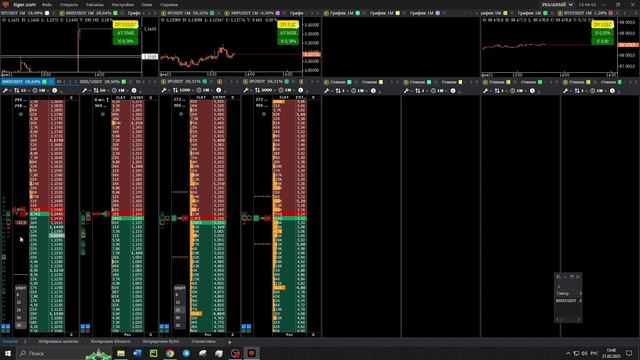Show info icon in BNXUSDT order book toolbar
Image resolution: width=640 pixels, height=360 pixels.
tap(54, 90)
